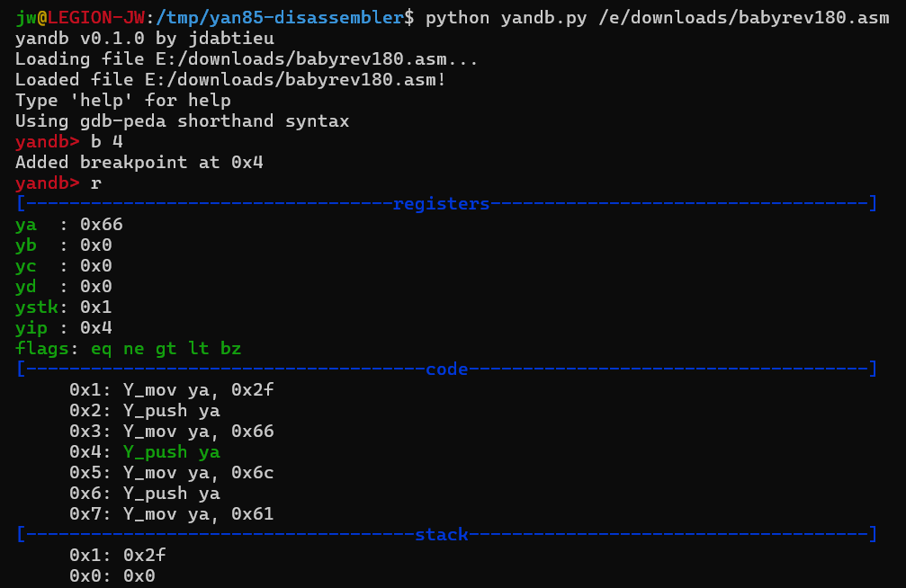
Task: Select the stack section header
Action: tap(442, 534)
